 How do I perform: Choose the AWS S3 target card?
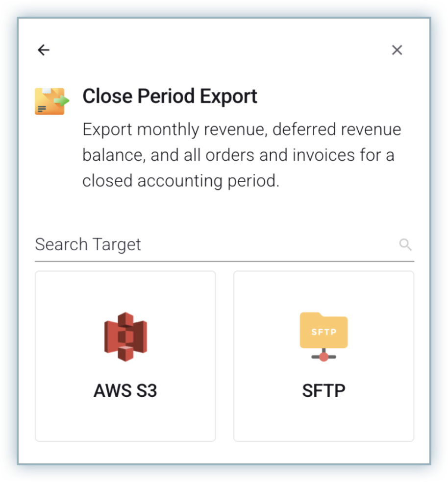[x=125, y=304]
